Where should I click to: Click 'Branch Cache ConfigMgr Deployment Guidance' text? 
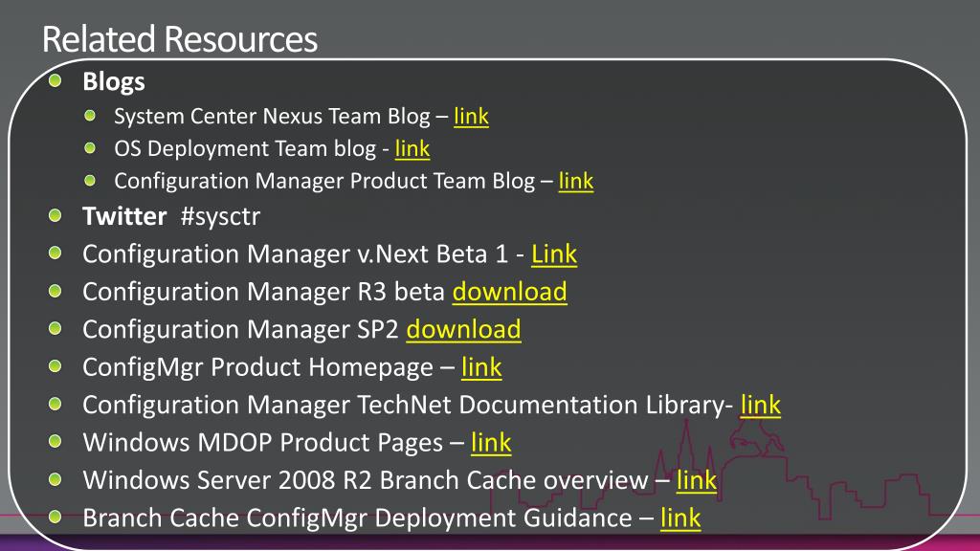(358, 518)
